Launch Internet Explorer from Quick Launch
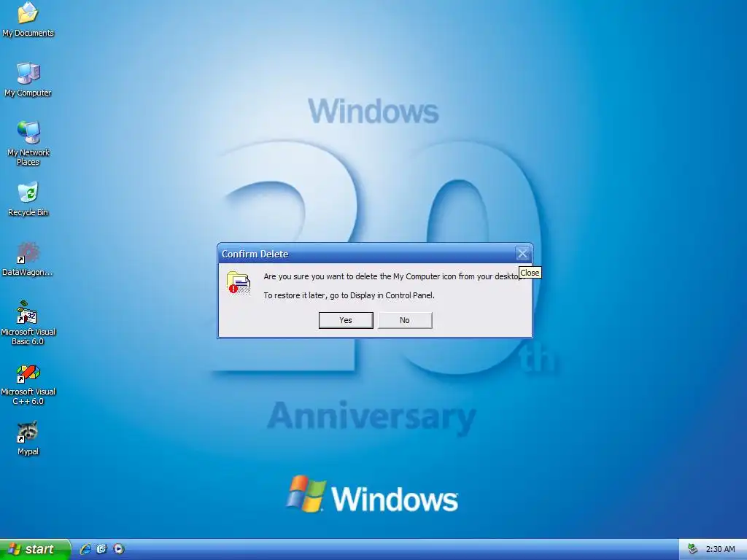This screenshot has width=747, height=560. [x=86, y=549]
